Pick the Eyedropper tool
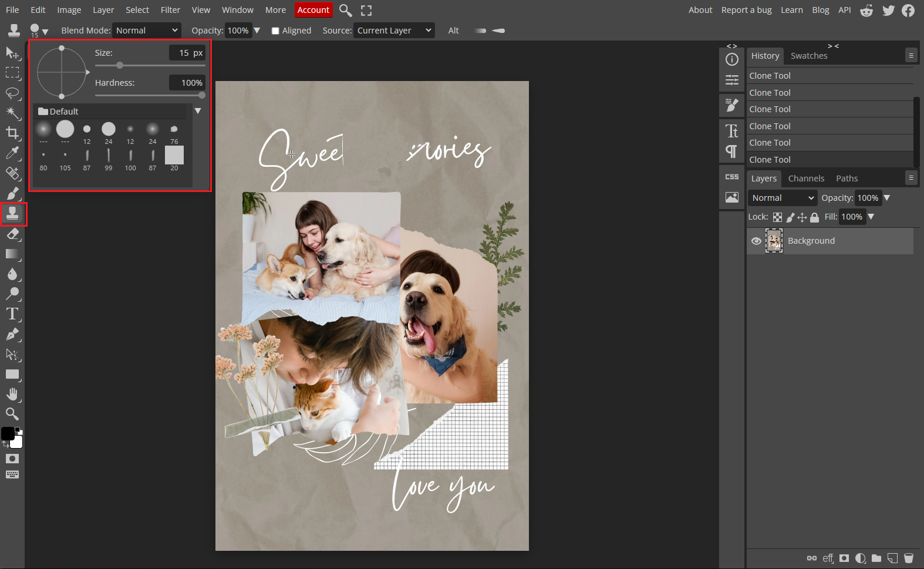The height and width of the screenshot is (569, 924). (x=12, y=153)
